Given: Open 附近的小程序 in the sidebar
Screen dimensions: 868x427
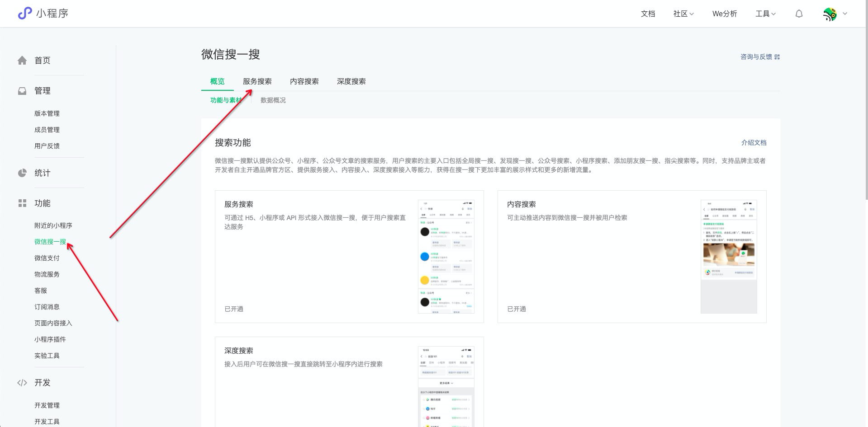Looking at the screenshot, I should click(53, 225).
